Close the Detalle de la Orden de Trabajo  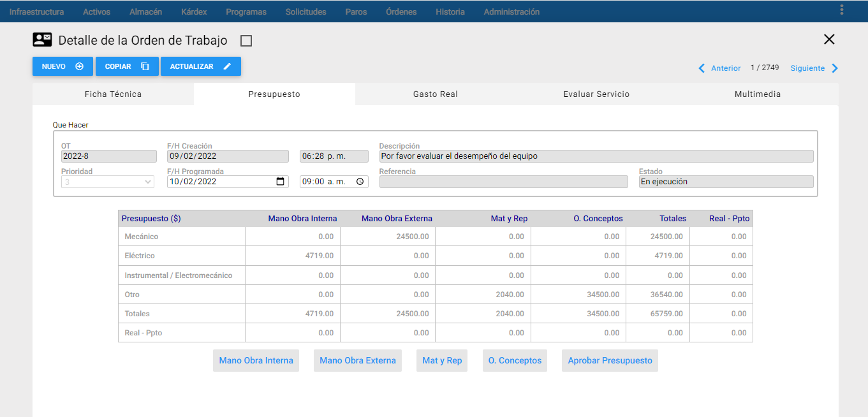click(x=829, y=40)
